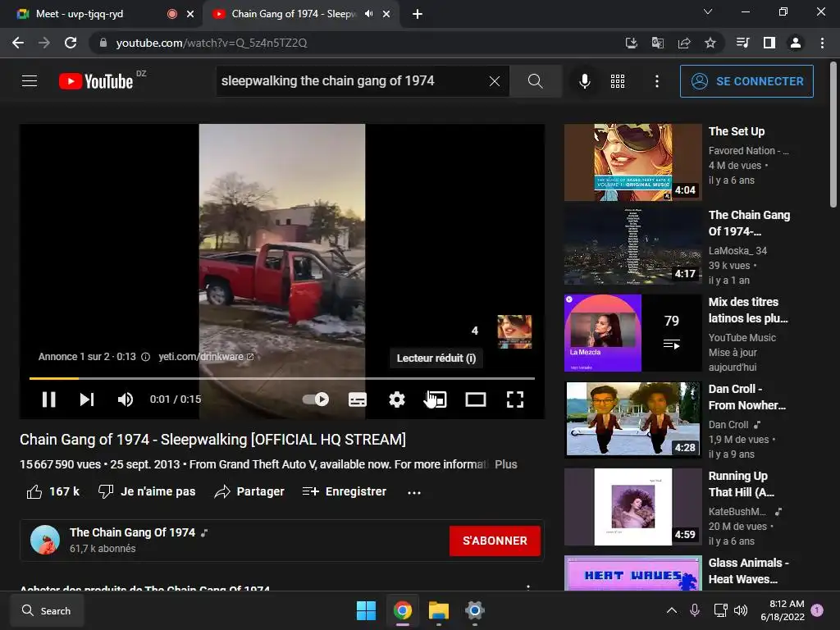Image resolution: width=840 pixels, height=630 pixels.
Task: Go to the YouTube home logo
Action: (x=96, y=81)
